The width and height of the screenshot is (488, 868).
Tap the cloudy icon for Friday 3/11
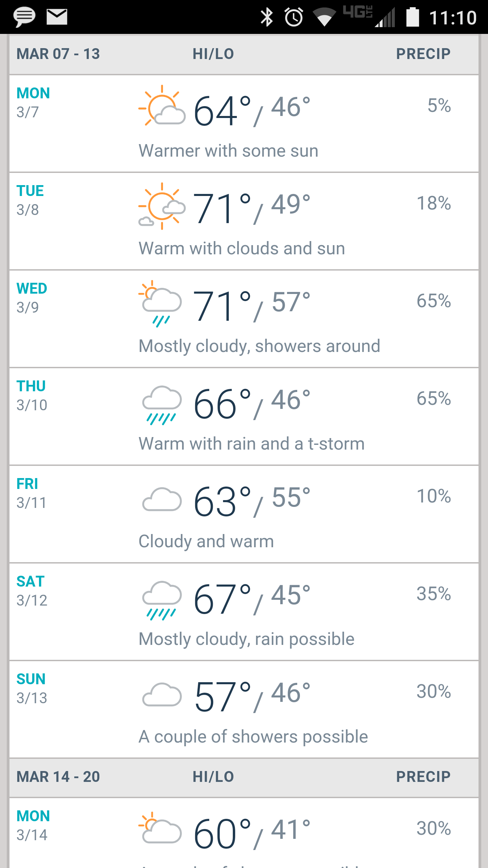(x=162, y=499)
